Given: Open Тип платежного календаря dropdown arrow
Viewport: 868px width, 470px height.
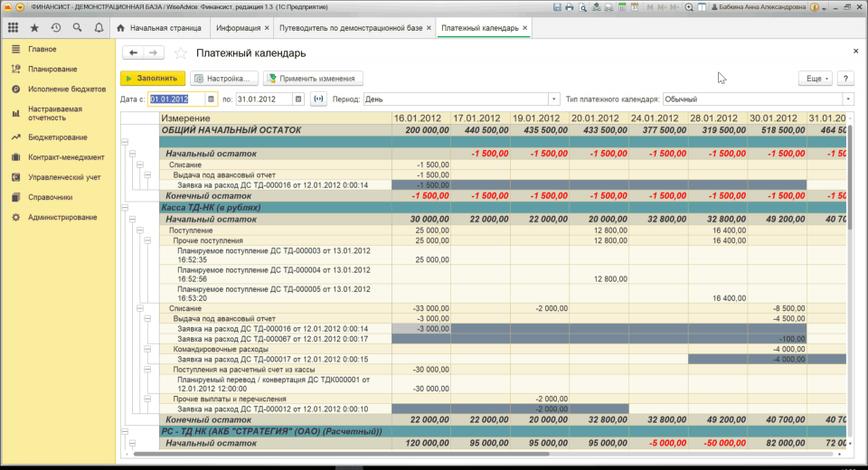Looking at the screenshot, I should click(x=848, y=99).
